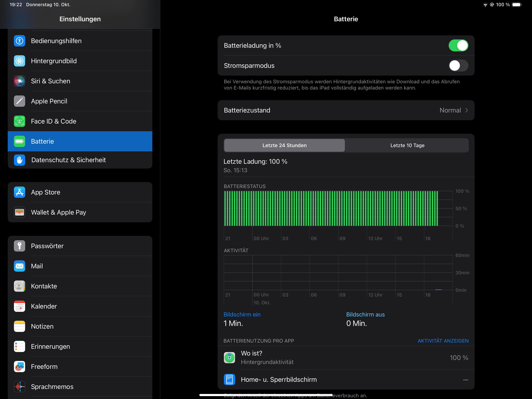Screen dimensions: 532x399
Task: Open Hintergrundbild via its flower icon
Action: pos(20,61)
